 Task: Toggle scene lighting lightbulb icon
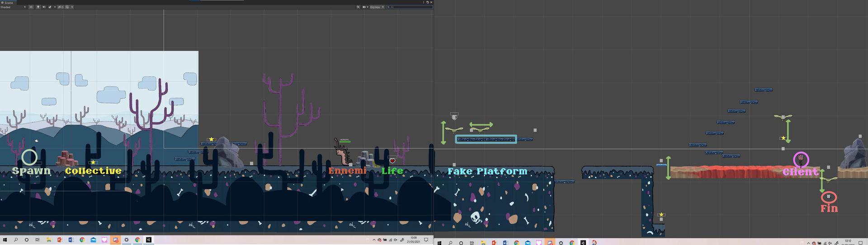click(x=38, y=7)
